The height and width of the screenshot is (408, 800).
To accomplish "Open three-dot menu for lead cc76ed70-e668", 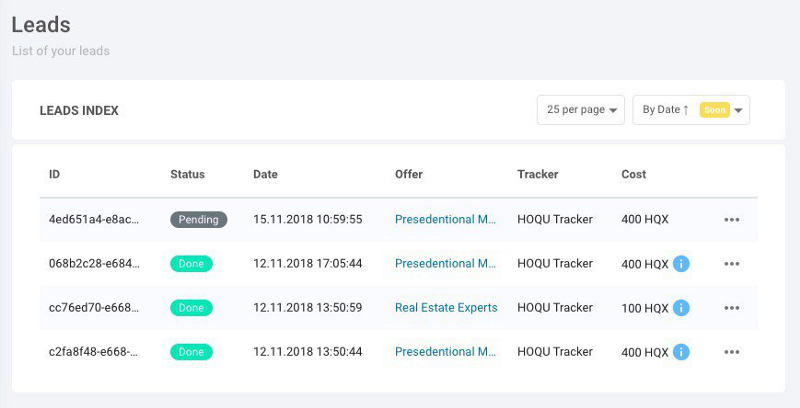I will (732, 308).
